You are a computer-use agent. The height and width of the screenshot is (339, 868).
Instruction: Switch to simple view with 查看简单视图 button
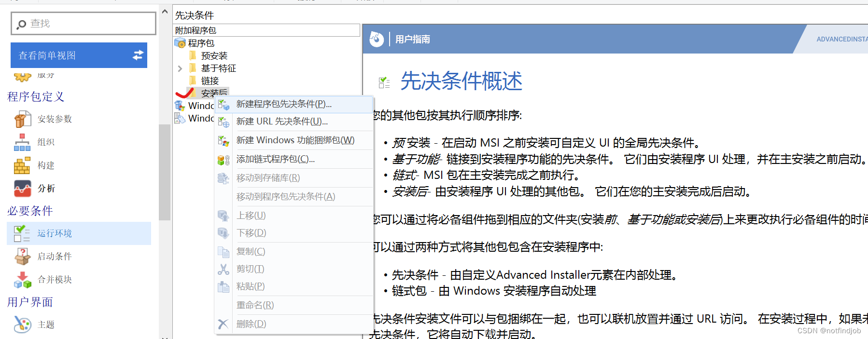[x=79, y=55]
